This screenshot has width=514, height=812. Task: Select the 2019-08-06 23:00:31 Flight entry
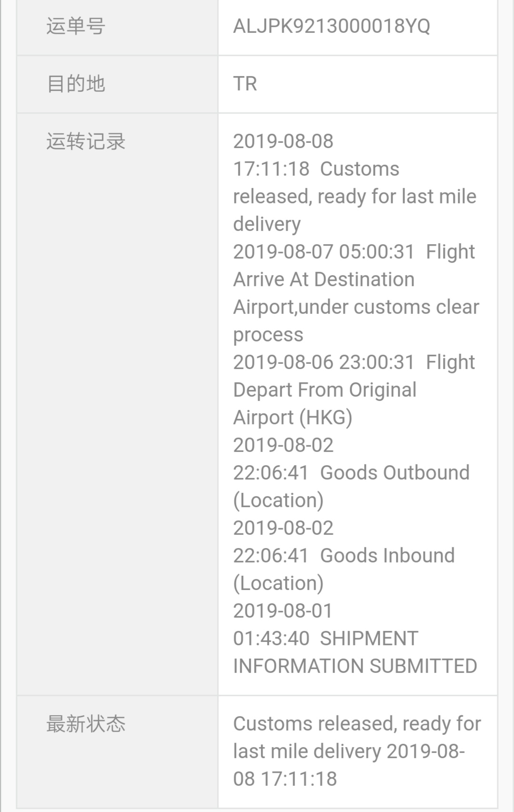pos(354,363)
